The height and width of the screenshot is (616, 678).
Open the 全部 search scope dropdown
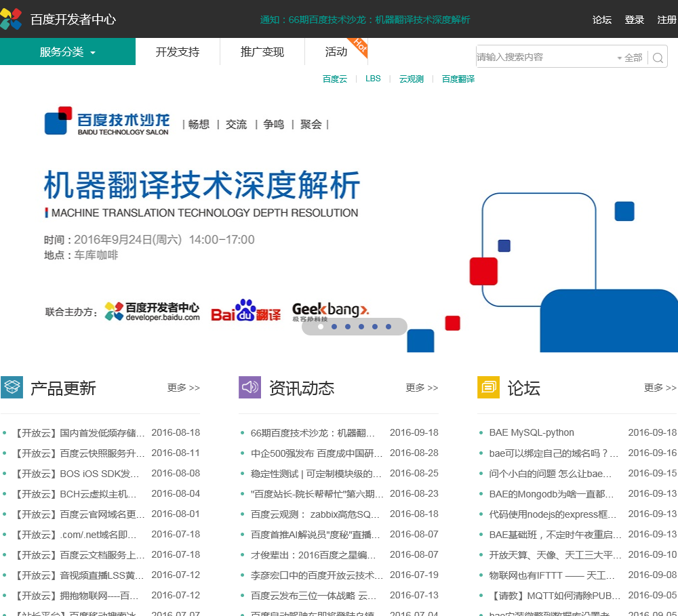click(631, 58)
